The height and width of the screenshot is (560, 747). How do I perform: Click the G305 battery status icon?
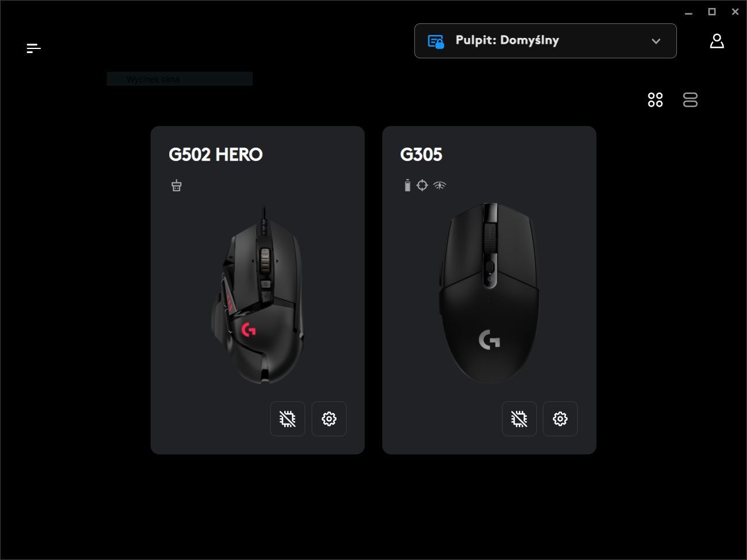[x=407, y=185]
